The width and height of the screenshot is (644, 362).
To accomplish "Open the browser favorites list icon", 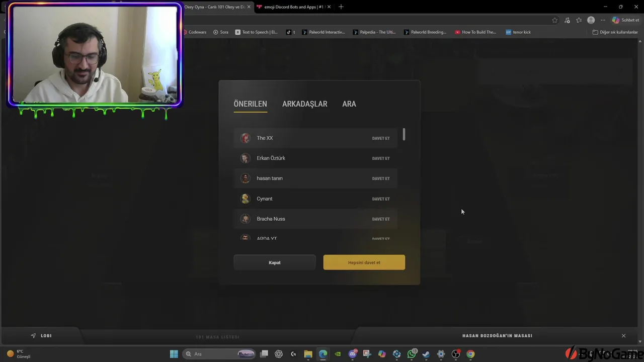I will click(x=579, y=20).
